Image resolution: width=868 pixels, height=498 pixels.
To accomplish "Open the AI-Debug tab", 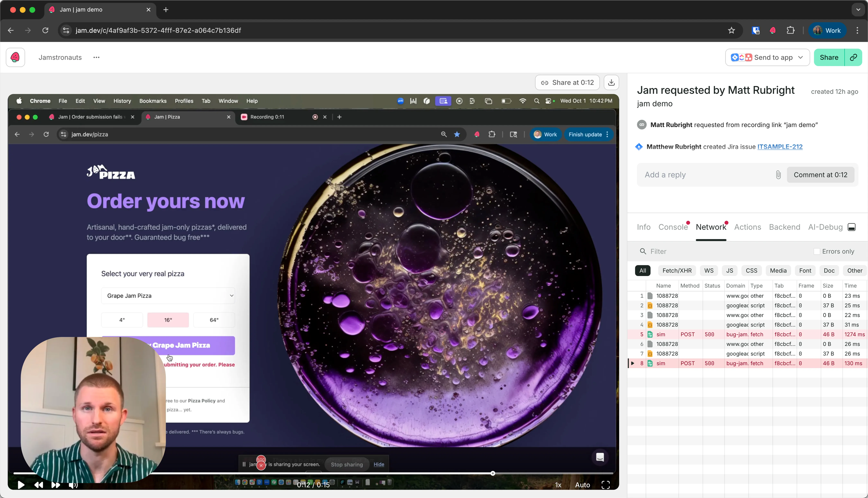I will (x=825, y=227).
